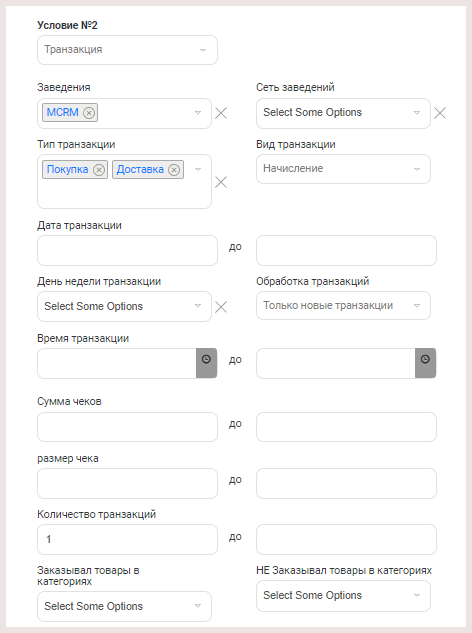
Task: Expand the Вид транзакции Начисление dropdown
Action: click(343, 169)
